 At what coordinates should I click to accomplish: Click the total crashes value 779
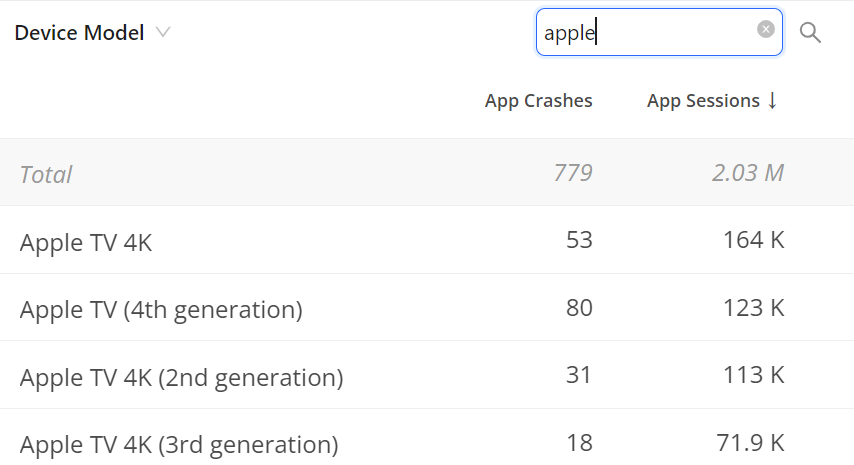click(573, 173)
